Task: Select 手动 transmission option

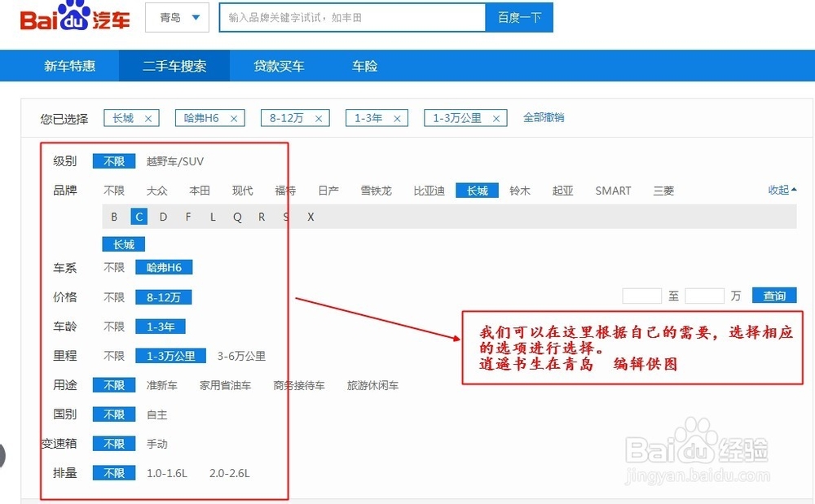Action: 157,444
